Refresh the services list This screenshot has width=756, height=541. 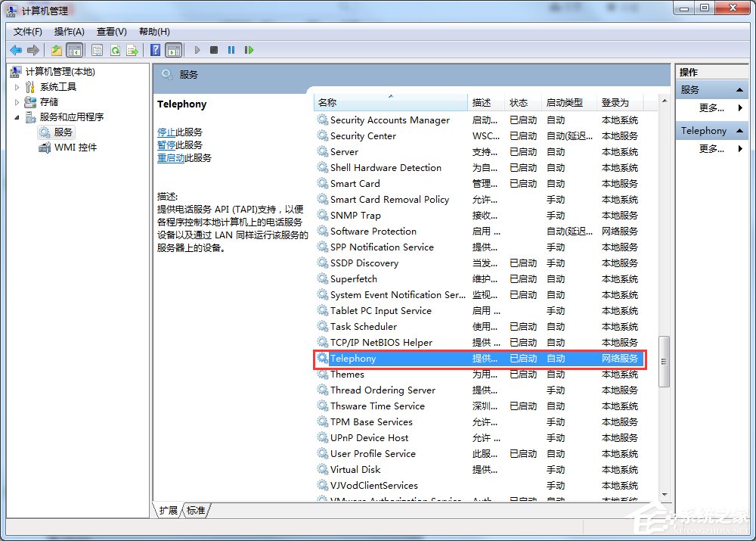click(x=115, y=50)
